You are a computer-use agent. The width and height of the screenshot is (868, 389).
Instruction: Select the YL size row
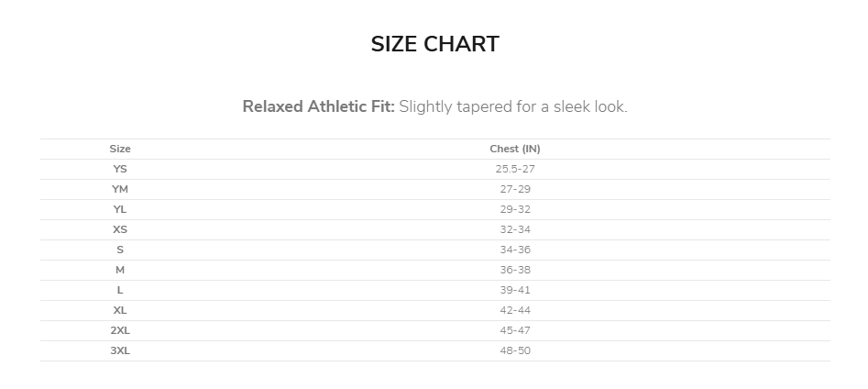120,209
